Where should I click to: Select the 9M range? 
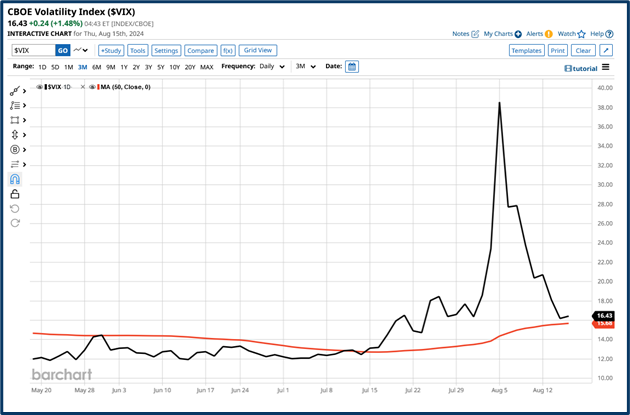(x=110, y=67)
